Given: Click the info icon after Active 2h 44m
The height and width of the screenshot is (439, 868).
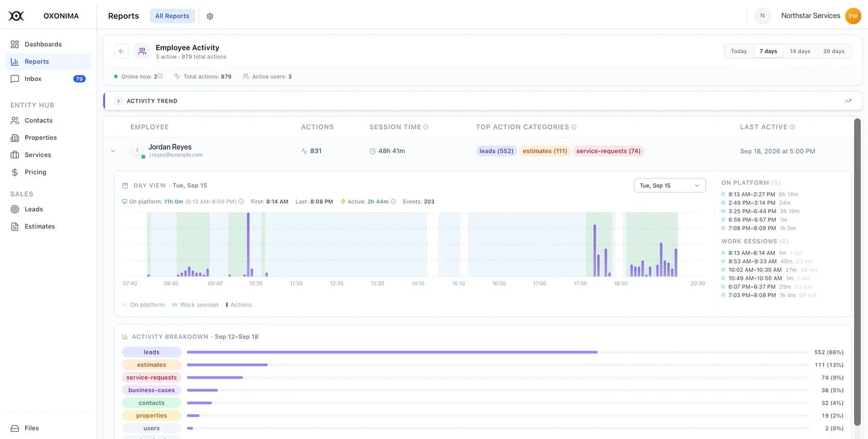Looking at the screenshot, I should point(394,201).
